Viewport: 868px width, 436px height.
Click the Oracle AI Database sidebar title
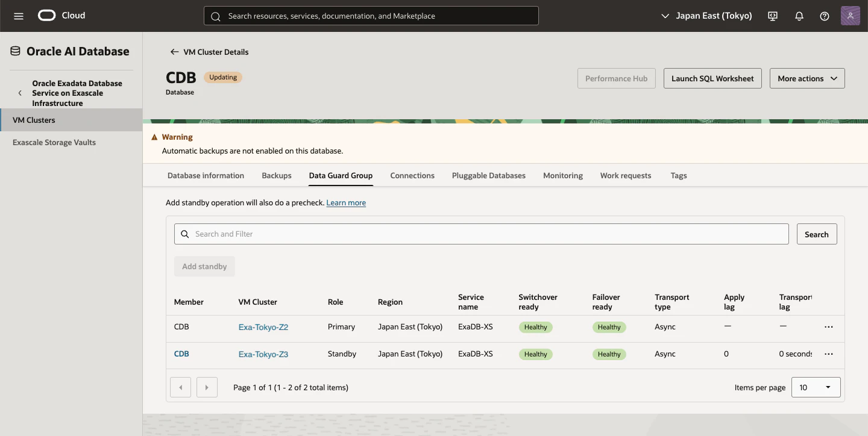tap(78, 51)
